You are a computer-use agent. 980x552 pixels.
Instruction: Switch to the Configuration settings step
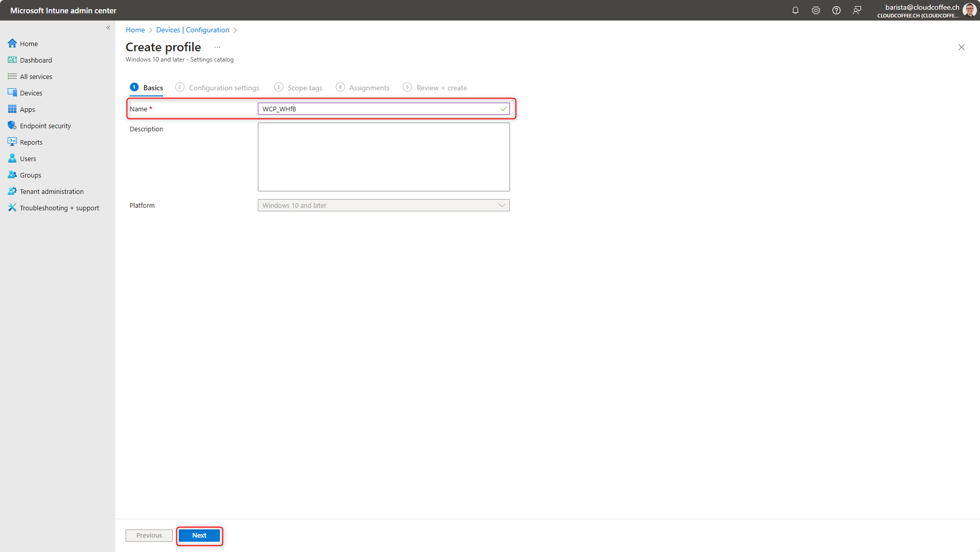[x=224, y=87]
